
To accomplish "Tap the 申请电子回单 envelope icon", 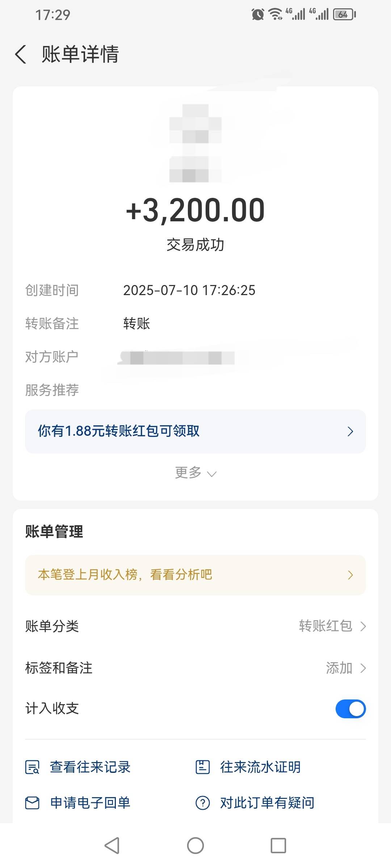I will coord(32,803).
